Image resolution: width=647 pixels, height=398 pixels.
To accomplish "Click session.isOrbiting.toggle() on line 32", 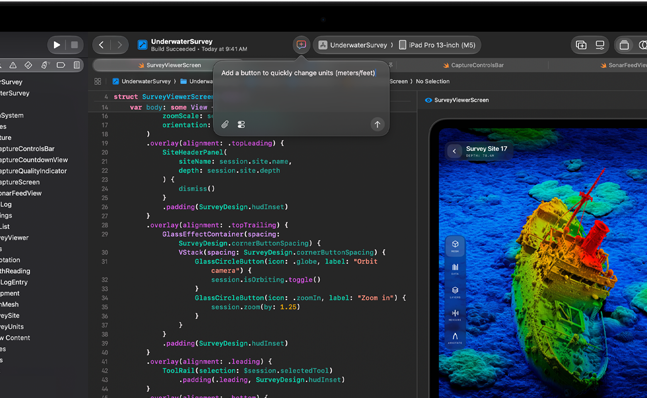I will (x=266, y=280).
